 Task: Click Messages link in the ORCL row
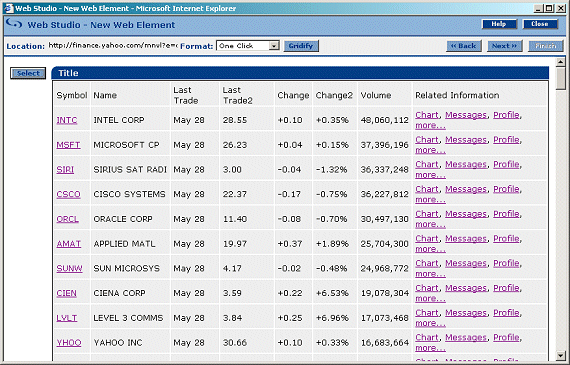click(x=466, y=214)
